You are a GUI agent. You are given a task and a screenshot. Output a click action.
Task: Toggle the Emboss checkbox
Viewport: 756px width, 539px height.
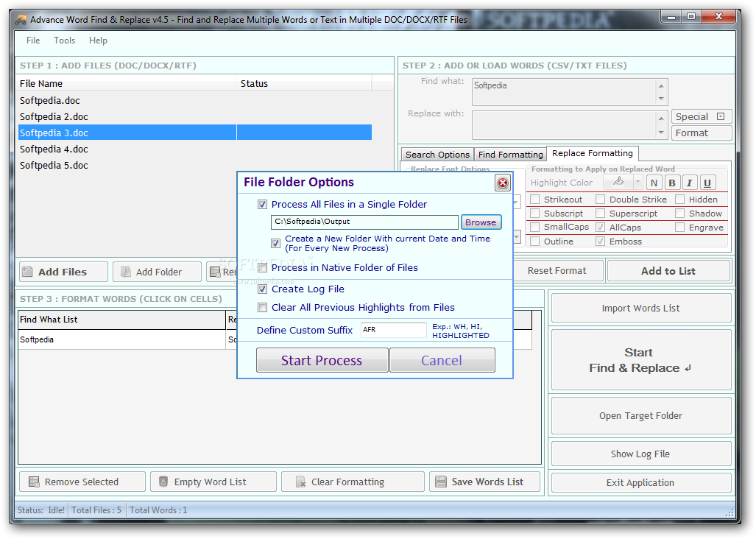600,242
